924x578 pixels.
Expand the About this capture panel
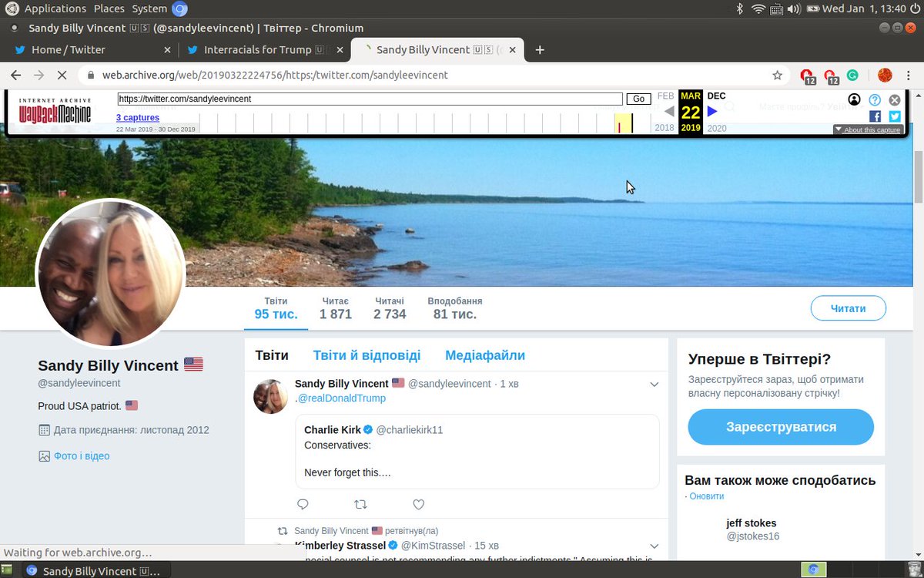click(868, 129)
